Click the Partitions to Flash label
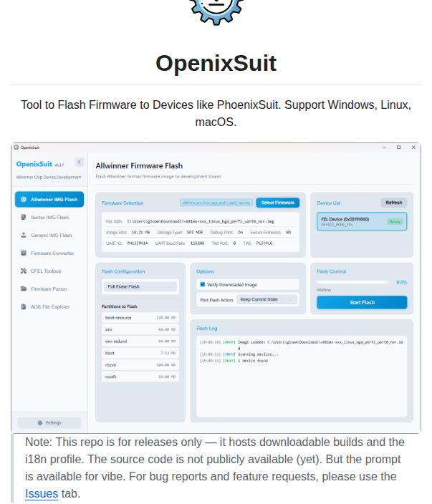Viewport: 432px width, 504px height. [120, 306]
